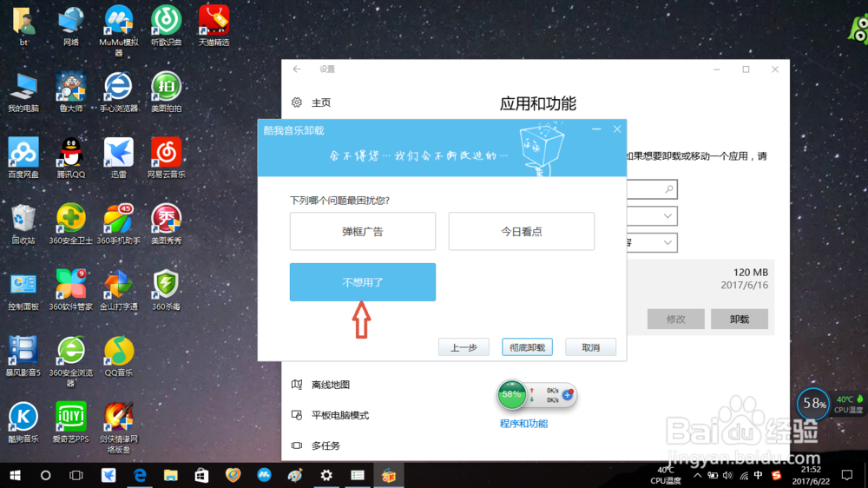Open 鲁大师 desktop icon
Image resolution: width=868 pixels, height=488 pixels.
71,91
